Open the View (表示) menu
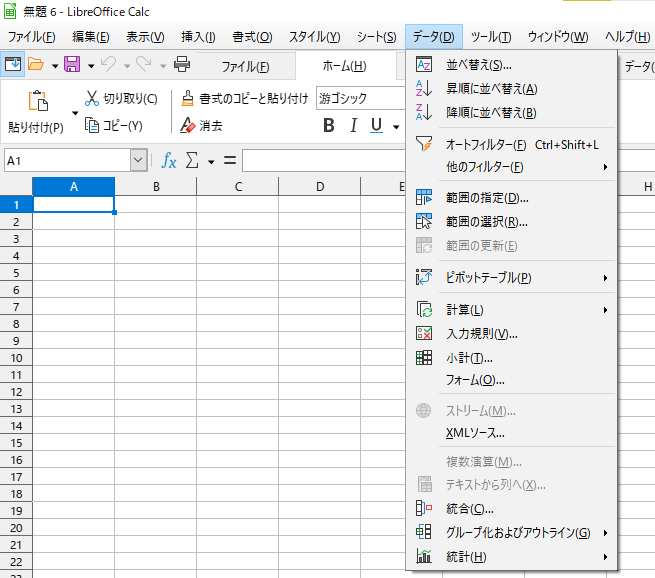Screen dimensions: 655x578 [145, 37]
